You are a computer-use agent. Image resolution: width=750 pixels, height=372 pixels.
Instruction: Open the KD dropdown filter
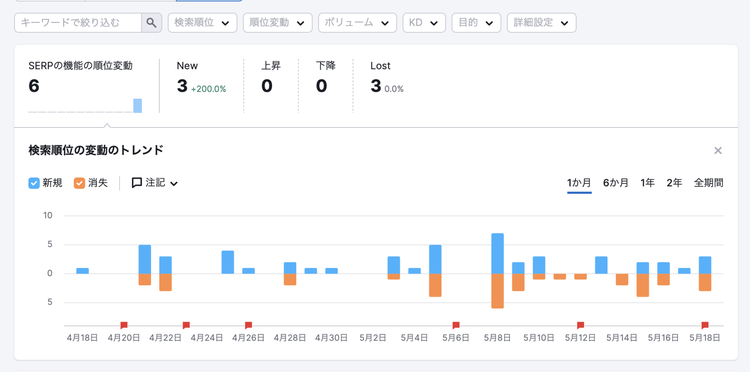tap(424, 22)
